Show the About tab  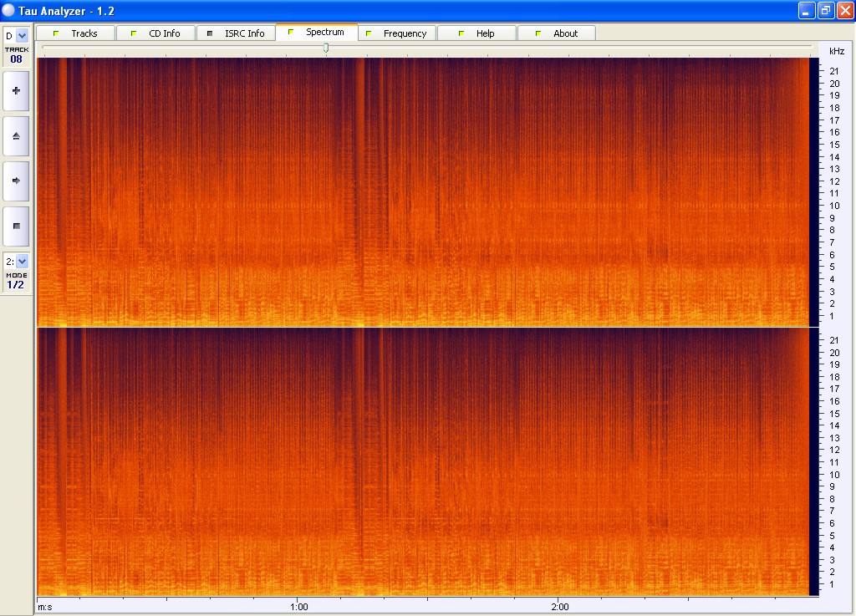click(x=557, y=33)
